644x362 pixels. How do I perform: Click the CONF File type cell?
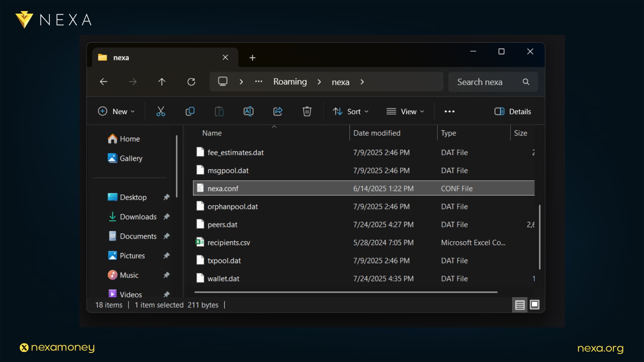click(457, 188)
